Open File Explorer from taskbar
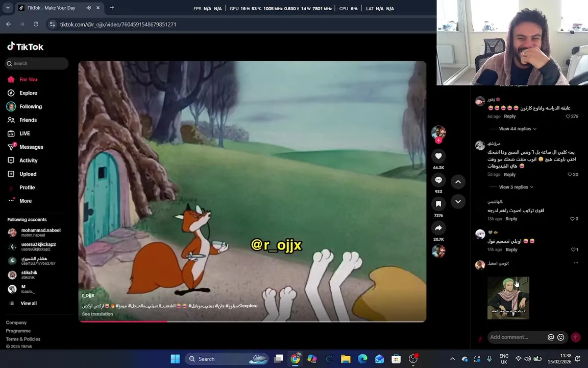The image size is (588, 368). point(346,359)
